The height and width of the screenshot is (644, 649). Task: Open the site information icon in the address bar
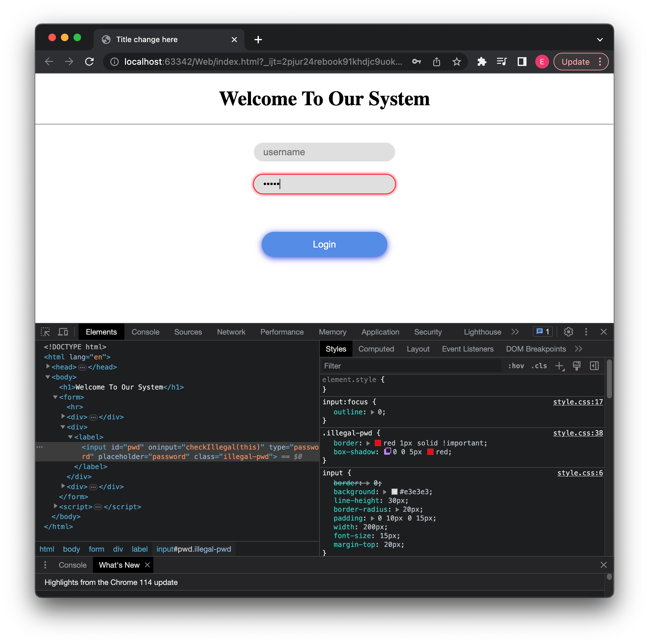(115, 62)
